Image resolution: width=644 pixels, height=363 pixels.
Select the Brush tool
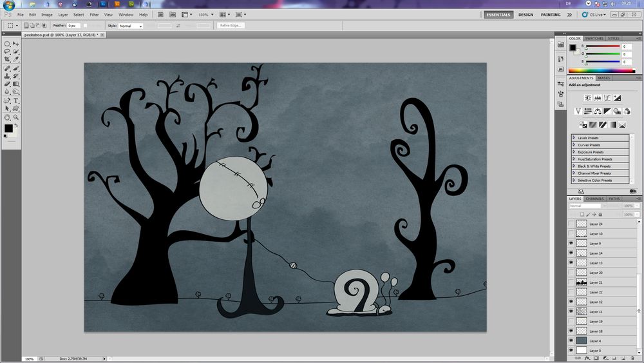point(15,68)
